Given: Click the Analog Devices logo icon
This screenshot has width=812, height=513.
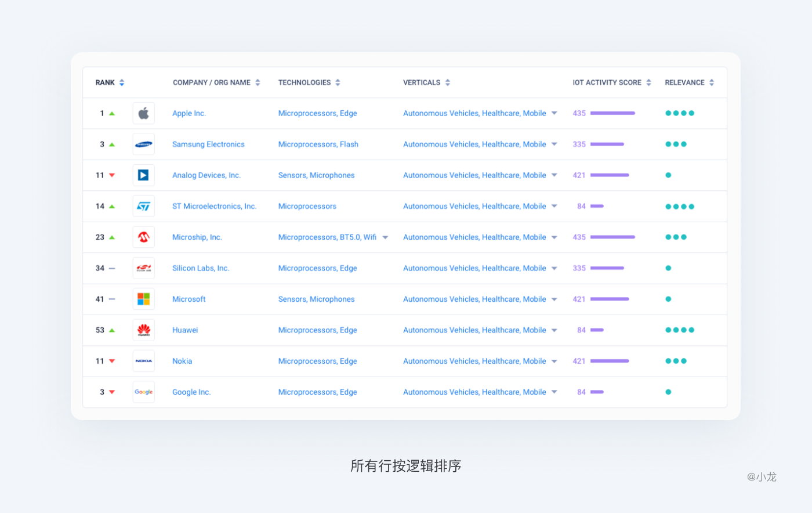Looking at the screenshot, I should coord(143,175).
